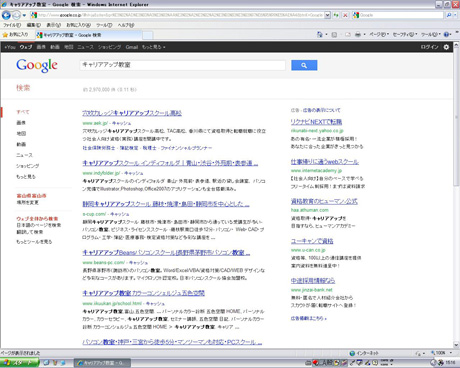Click the スタート Start button
The width and height of the screenshot is (460, 368).
(x=19, y=363)
